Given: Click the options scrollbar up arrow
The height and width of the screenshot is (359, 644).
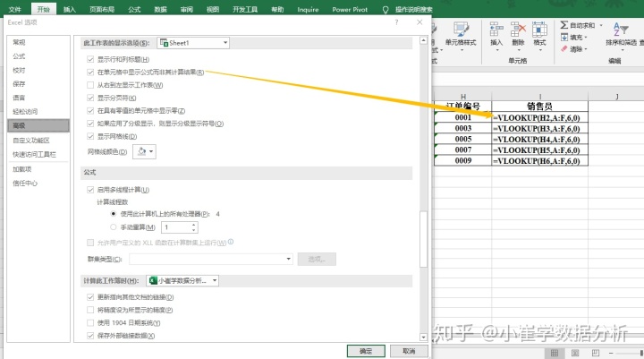Looking at the screenshot, I should (423, 40).
